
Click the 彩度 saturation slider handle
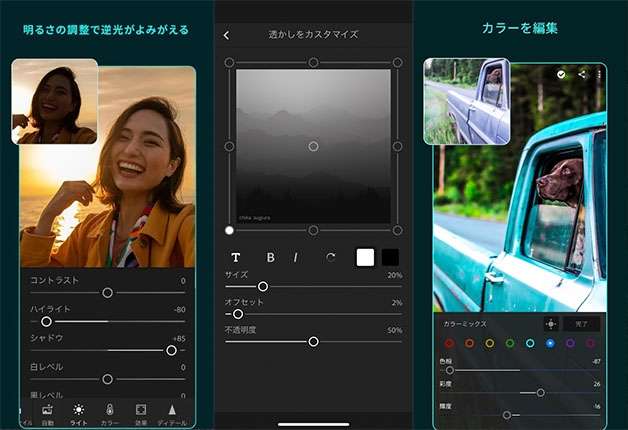click(540, 393)
